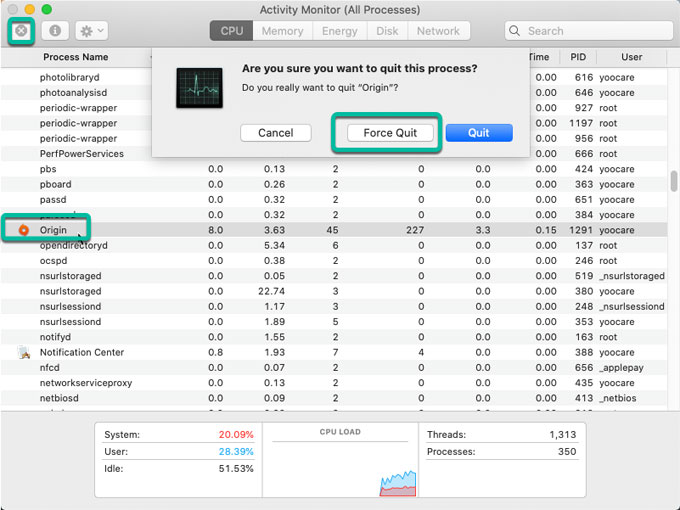Click the process info (i) toolbar icon
680x510 pixels.
click(55, 31)
